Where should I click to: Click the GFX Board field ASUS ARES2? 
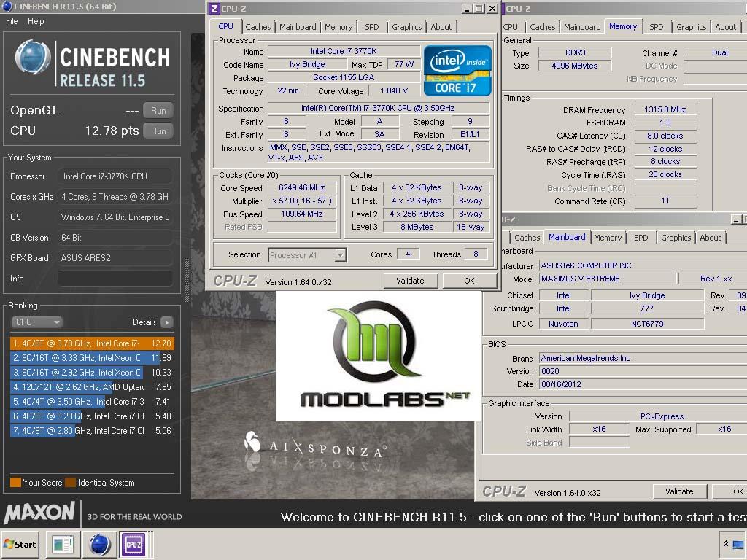pos(115,258)
